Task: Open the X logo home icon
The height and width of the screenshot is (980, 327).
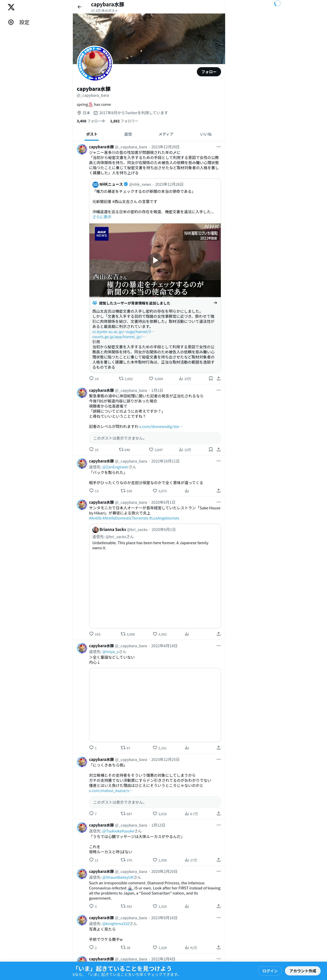Action: tap(11, 7)
